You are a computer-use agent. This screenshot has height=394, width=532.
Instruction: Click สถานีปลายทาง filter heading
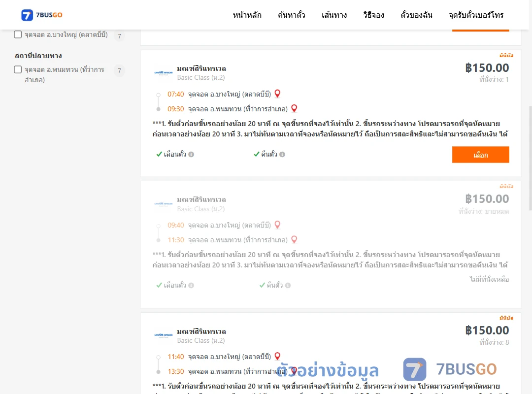pyautogui.click(x=38, y=56)
